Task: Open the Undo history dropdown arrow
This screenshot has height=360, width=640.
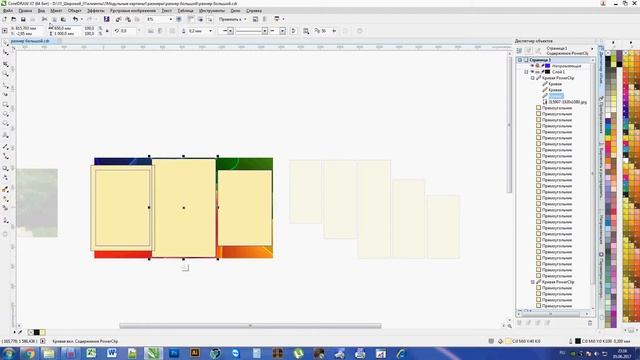Action: [x=81, y=19]
